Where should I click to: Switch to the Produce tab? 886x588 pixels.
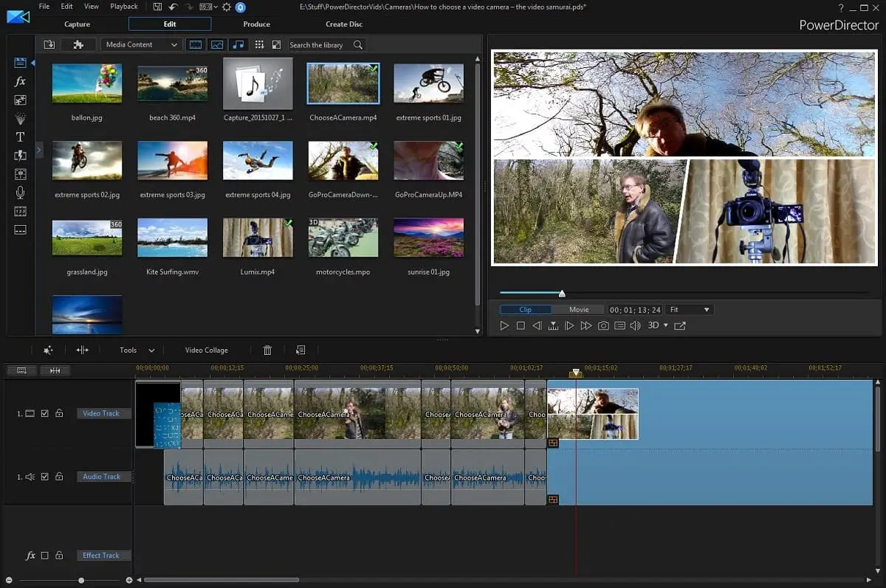pyautogui.click(x=256, y=24)
